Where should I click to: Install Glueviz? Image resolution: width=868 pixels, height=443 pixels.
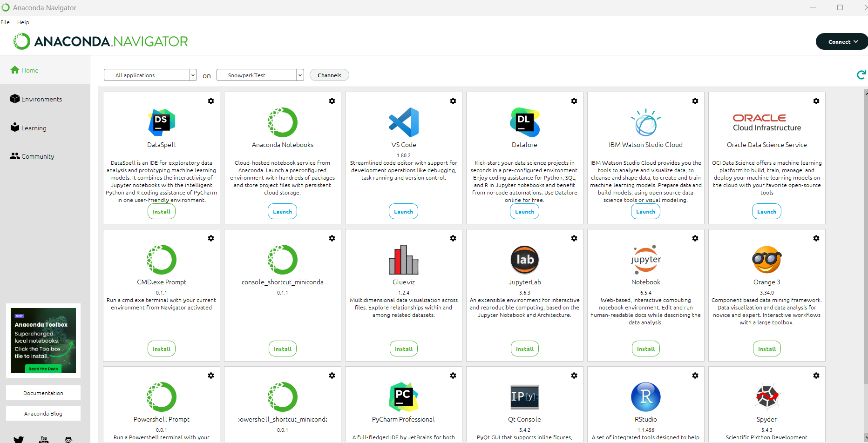pos(404,349)
